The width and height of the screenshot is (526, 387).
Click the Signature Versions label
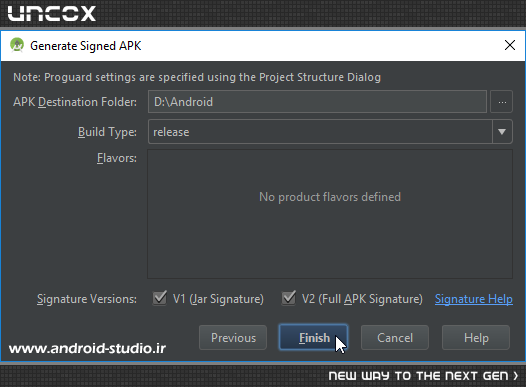87,299
